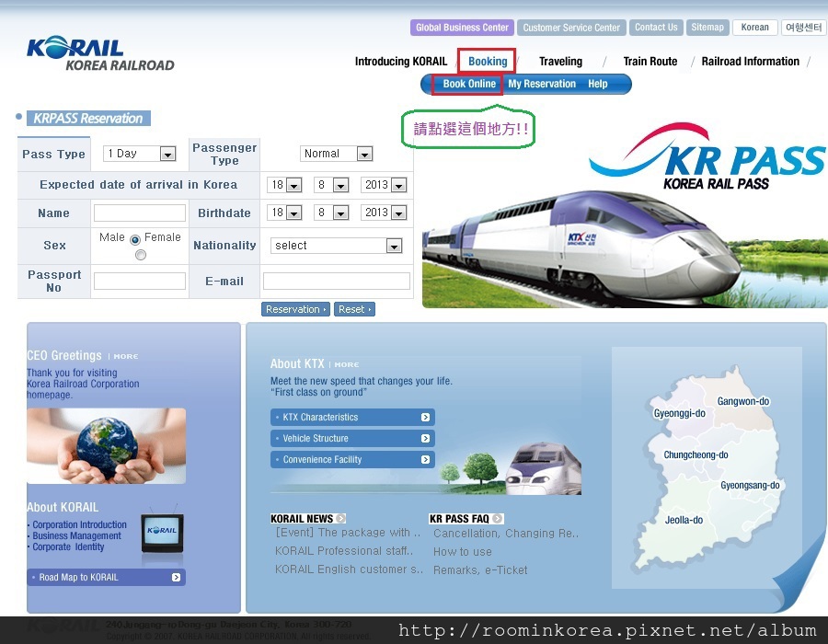This screenshot has height=644, width=828.
Task: Select the Male radio button
Action: [x=135, y=239]
